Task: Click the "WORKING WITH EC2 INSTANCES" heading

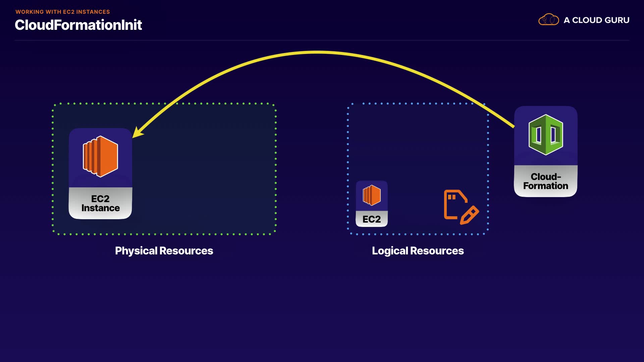Action: [63, 12]
